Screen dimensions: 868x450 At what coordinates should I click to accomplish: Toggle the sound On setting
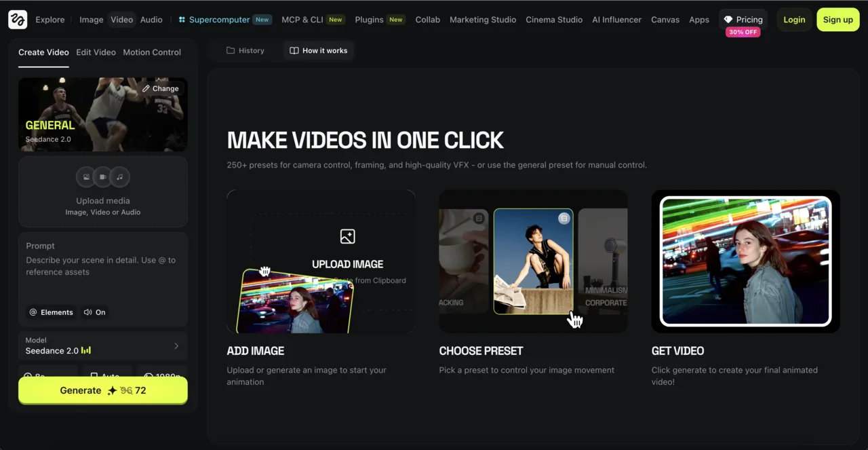94,312
